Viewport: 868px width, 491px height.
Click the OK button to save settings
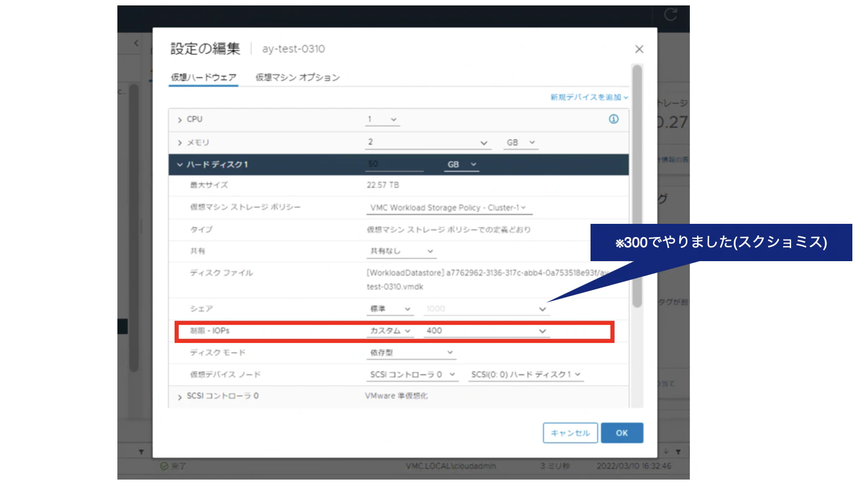pyautogui.click(x=622, y=433)
